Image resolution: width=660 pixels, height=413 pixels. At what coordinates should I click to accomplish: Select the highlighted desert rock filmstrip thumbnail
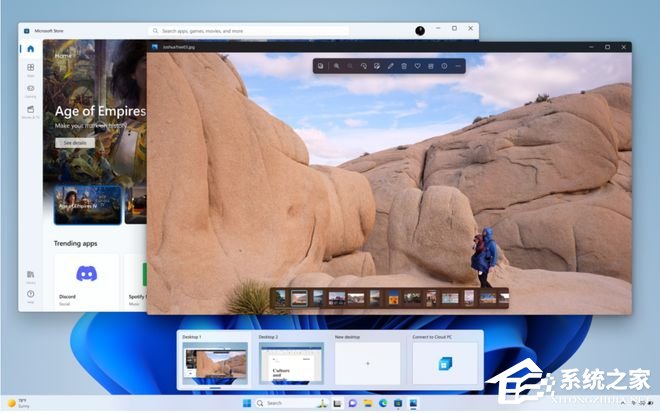[299, 298]
